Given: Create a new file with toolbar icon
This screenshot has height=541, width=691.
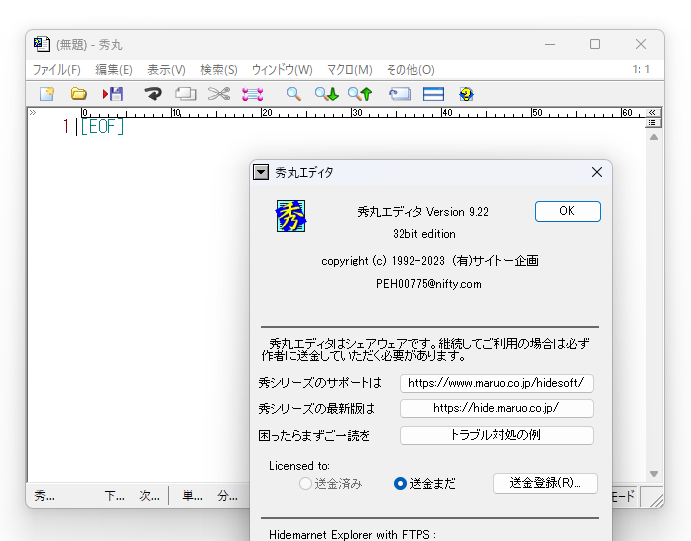Looking at the screenshot, I should click(x=47, y=94).
